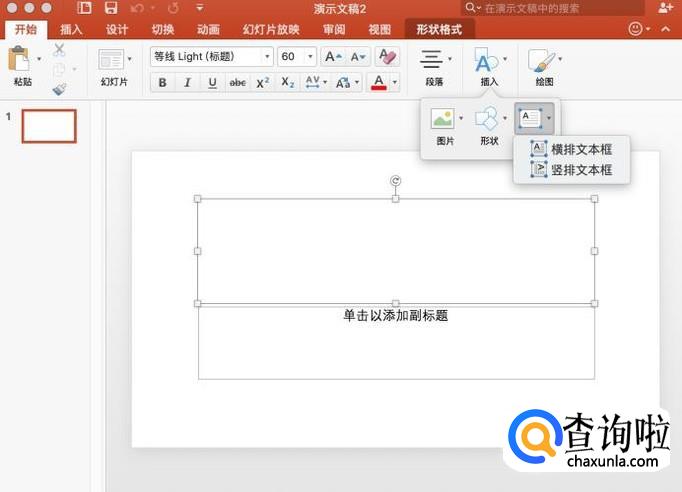This screenshot has width=682, height=492.
Task: Select slide 1 thumbnail
Action: (x=49, y=126)
